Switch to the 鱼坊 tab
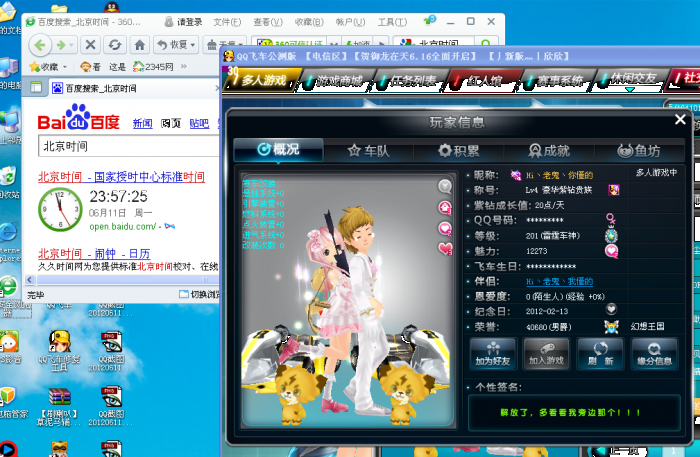The image size is (700, 457). (x=639, y=151)
